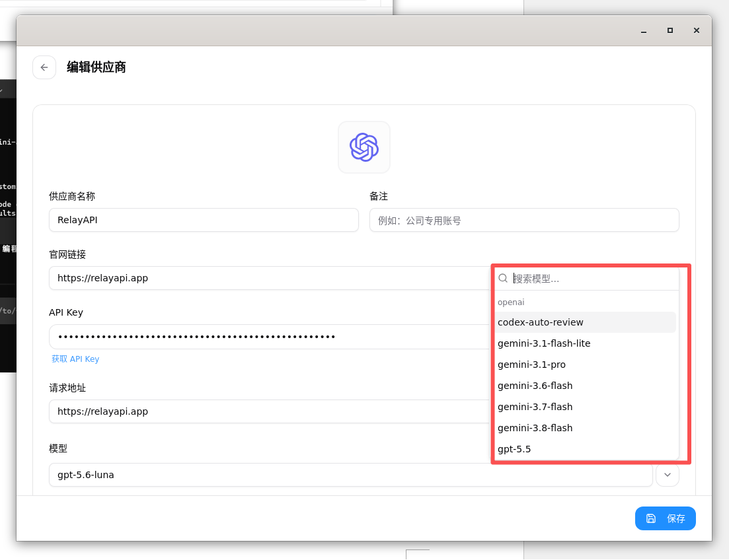Choose gemini-3.1-pro model
Image resolution: width=729 pixels, height=560 pixels.
[586, 365]
